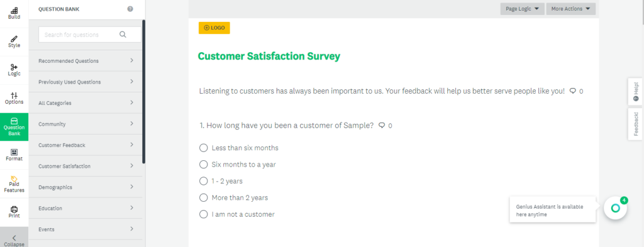This screenshot has height=247, width=644.
Task: Open the Style brush icon
Action: tap(14, 38)
